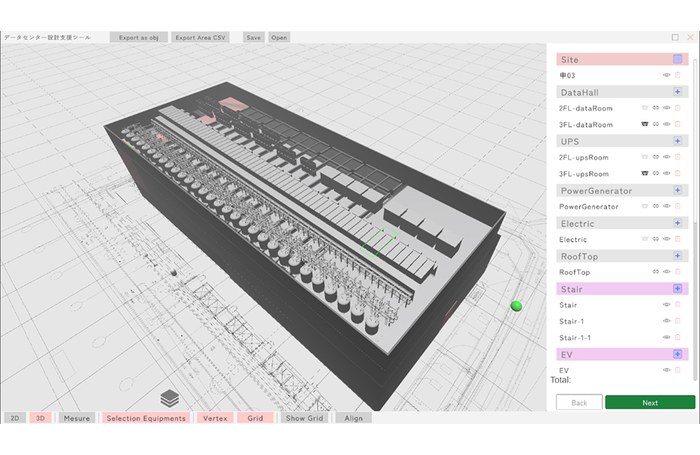The image size is (700, 455).
Task: Delete the 3FL-dataRoom entry
Action: pos(678,124)
